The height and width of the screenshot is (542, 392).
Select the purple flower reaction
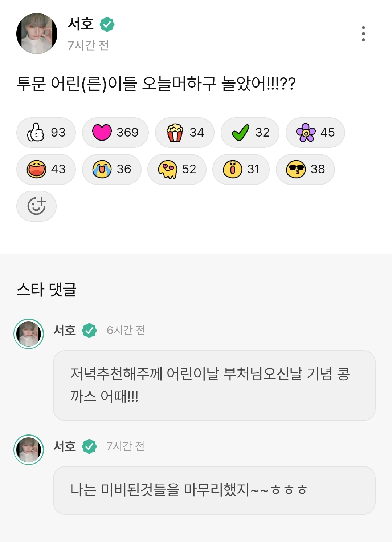(x=315, y=133)
